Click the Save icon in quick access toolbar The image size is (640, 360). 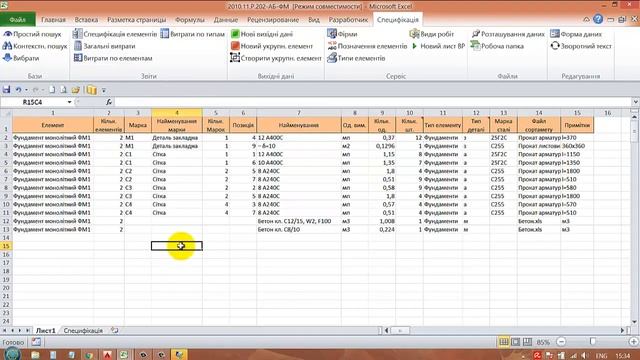(7, 90)
